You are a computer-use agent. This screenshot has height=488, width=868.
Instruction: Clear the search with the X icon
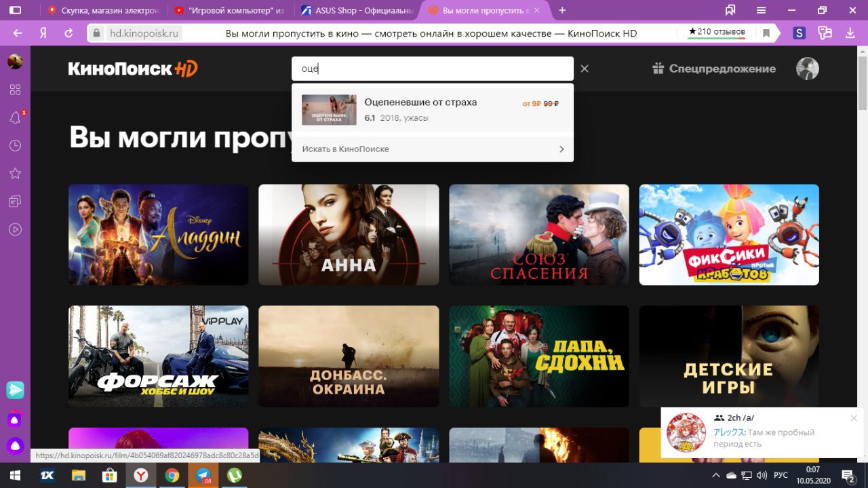[585, 69]
